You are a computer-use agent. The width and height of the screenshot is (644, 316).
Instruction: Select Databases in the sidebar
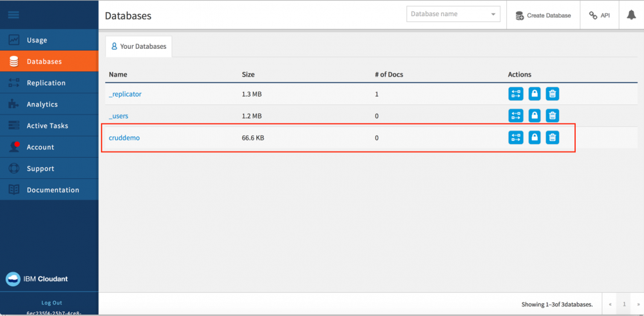click(x=50, y=62)
